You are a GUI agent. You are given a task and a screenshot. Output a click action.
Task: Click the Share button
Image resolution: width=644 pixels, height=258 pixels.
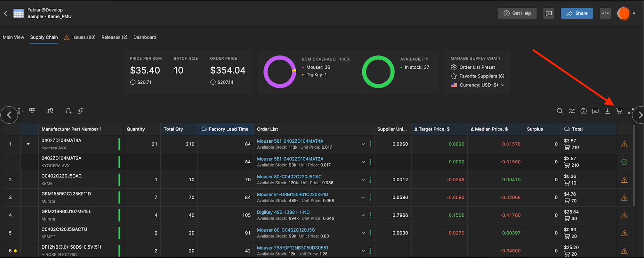(577, 13)
